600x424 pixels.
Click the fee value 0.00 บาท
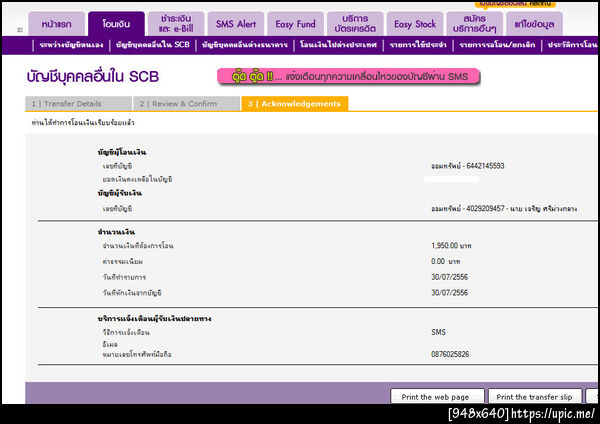click(x=446, y=261)
